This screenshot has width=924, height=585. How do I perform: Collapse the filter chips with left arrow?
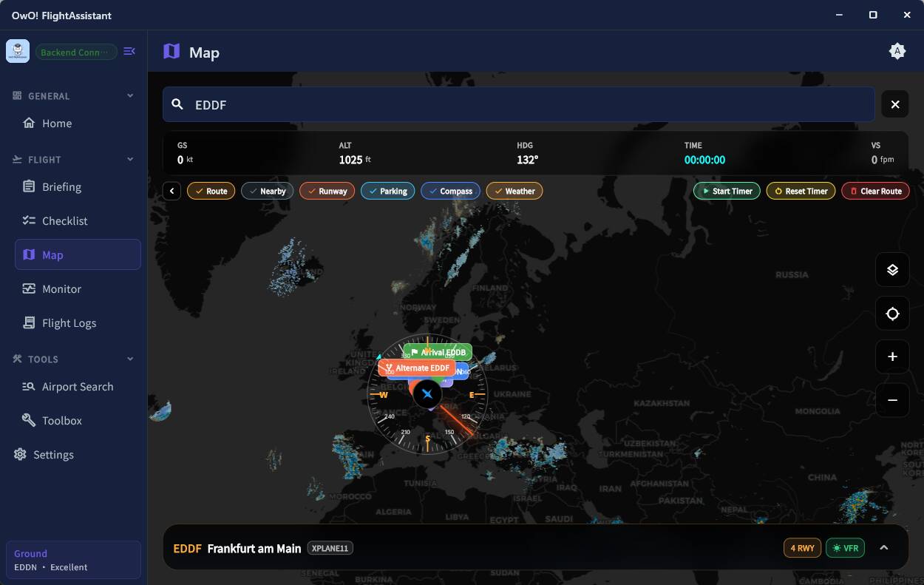(x=171, y=191)
